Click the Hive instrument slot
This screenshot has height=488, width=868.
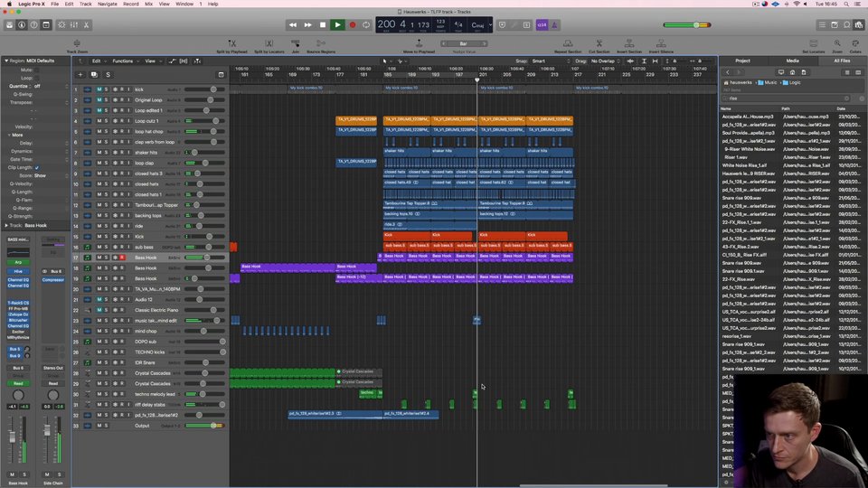[x=18, y=272]
